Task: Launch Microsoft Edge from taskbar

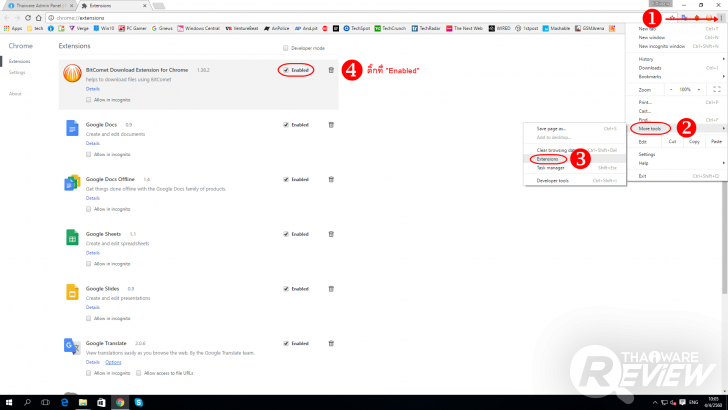Action: coord(64,403)
